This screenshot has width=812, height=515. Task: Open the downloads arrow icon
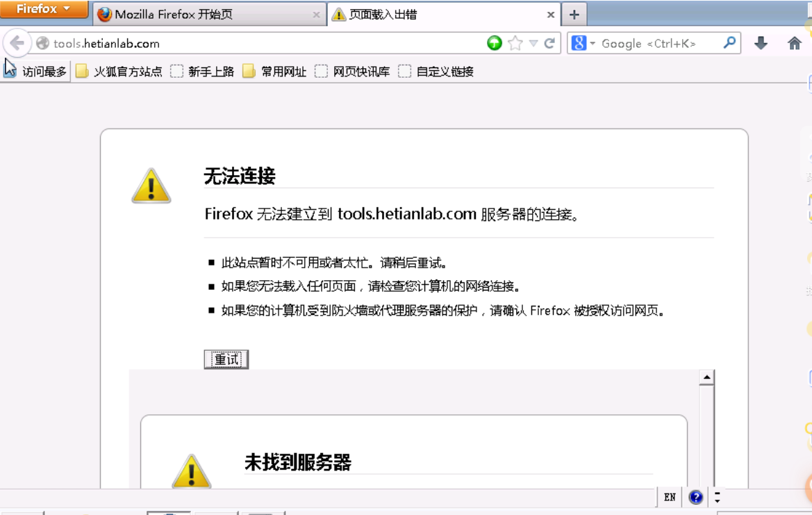761,43
